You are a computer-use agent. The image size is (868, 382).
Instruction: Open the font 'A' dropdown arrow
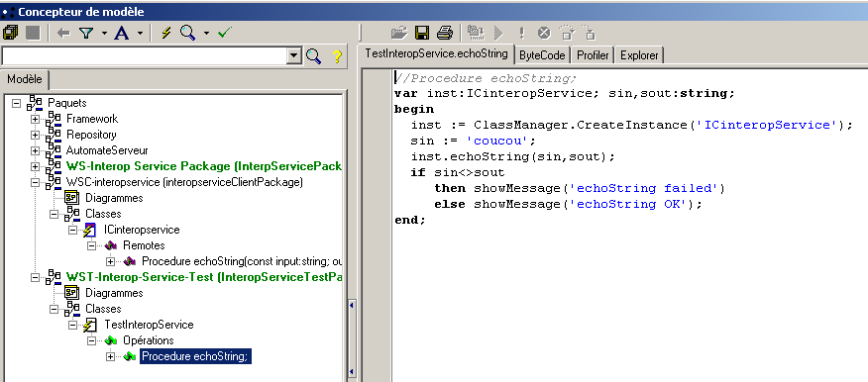(140, 34)
